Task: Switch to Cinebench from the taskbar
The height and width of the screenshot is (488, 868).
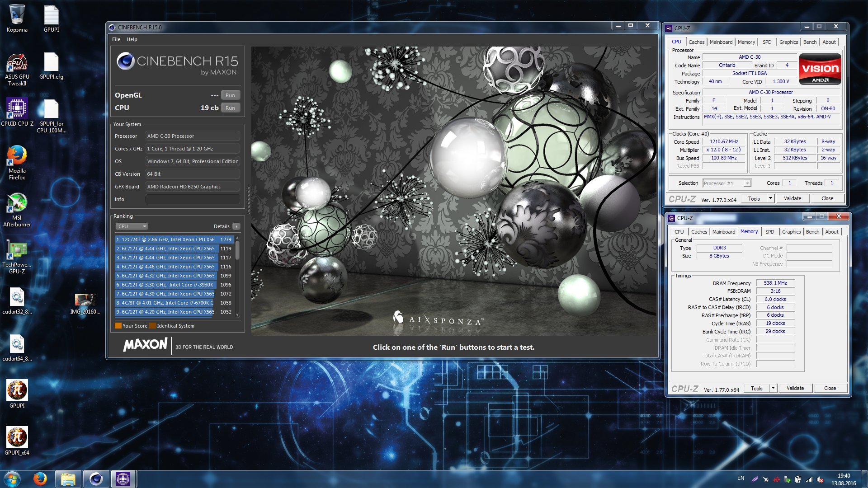Action: (x=96, y=479)
